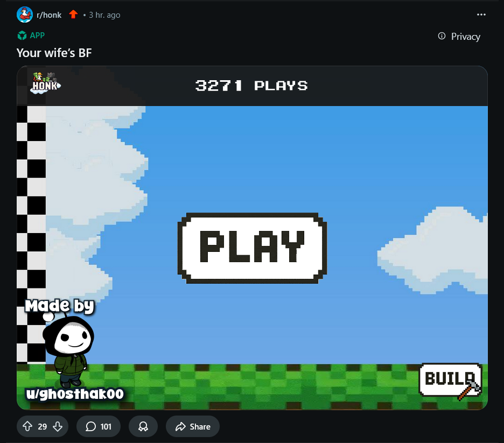Open the r/honk community link
Viewport: 504px width, 443px height.
49,15
